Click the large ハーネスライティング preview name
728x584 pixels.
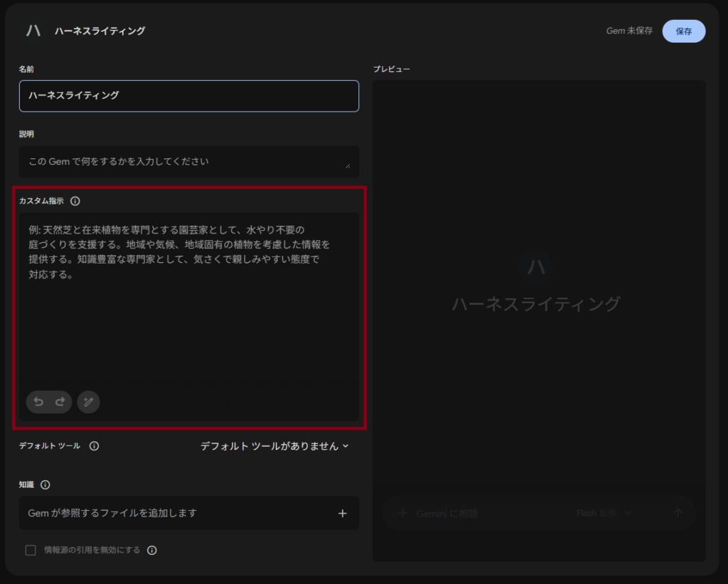point(536,304)
